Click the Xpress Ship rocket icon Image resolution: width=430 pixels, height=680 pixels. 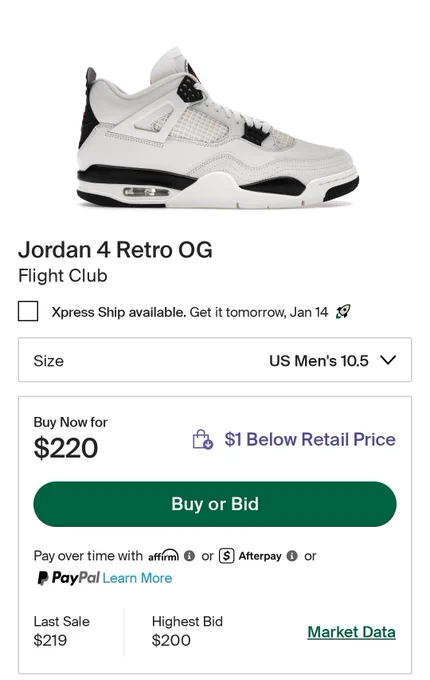point(343,311)
